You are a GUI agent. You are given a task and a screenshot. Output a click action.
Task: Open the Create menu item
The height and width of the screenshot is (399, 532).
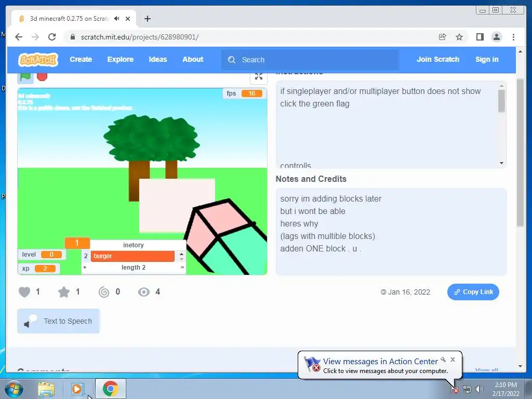(81, 59)
